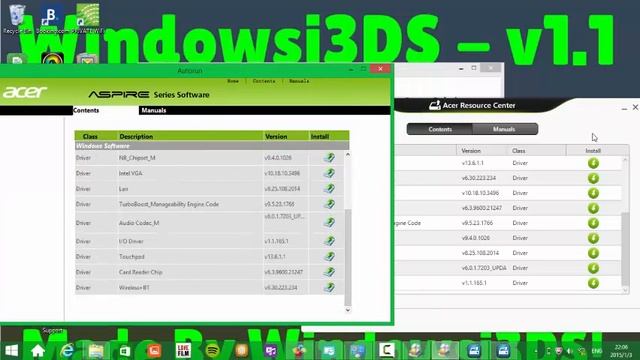This screenshot has height=360, width=640.
Task: Install the Intel VGA driver in Autorun
Action: pyautogui.click(x=329, y=173)
